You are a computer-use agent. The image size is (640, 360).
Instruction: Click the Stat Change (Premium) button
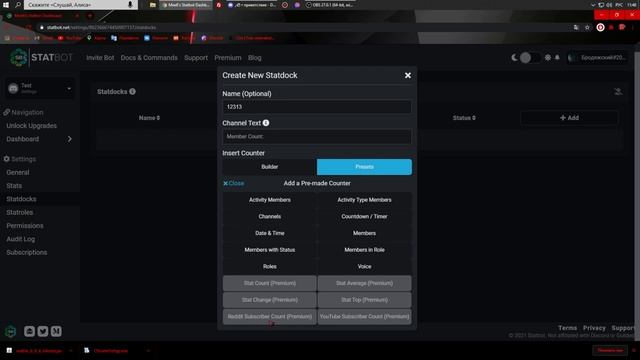pos(269,300)
